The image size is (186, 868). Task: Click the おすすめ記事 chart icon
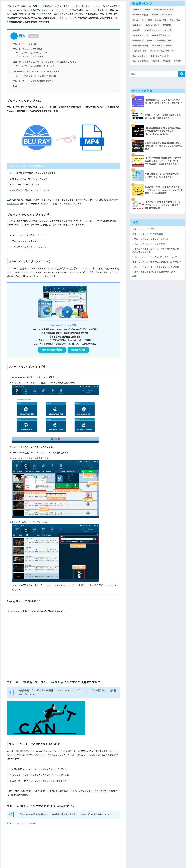point(134,91)
